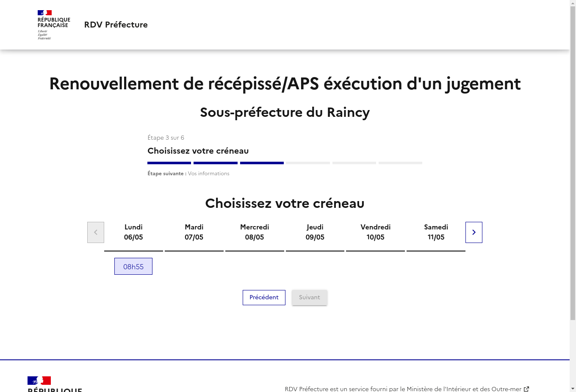
Task: Select the Samedi 11/05 column header
Action: coord(436,232)
